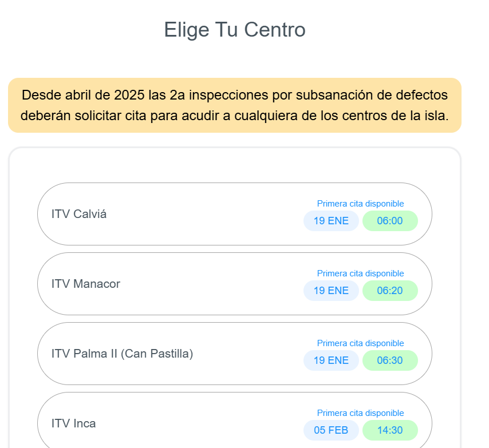
Task: Click the 06:00 time slot pill
Action: [390, 221]
